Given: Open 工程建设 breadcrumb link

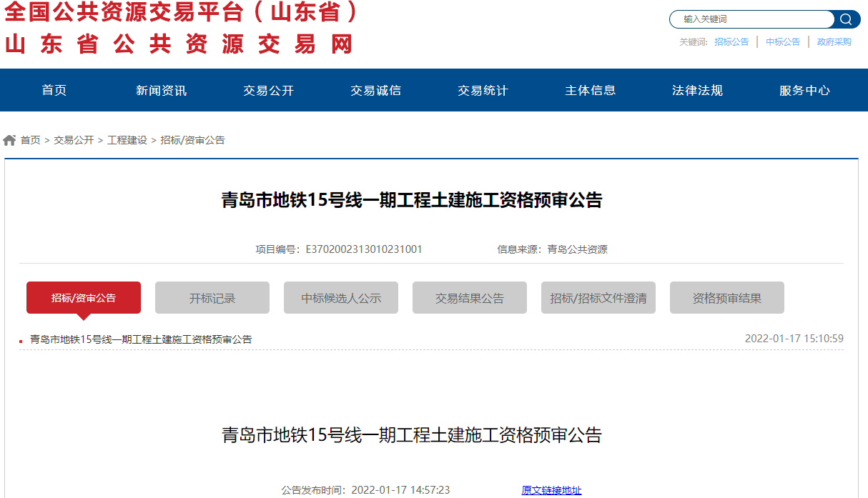Looking at the screenshot, I should click(127, 140).
